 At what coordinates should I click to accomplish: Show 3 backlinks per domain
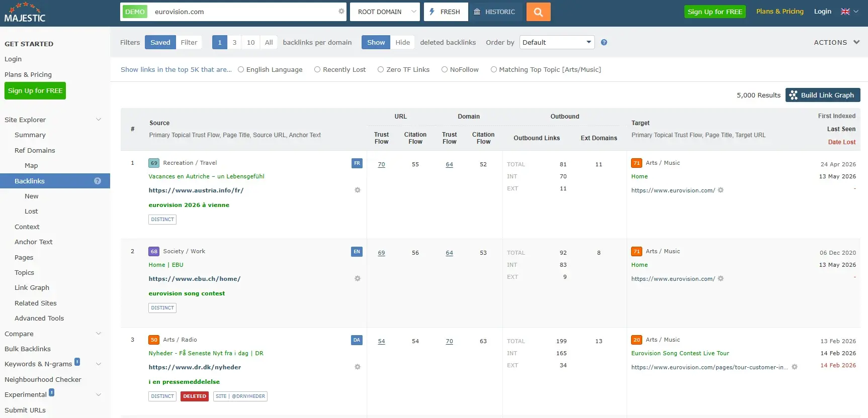(234, 42)
